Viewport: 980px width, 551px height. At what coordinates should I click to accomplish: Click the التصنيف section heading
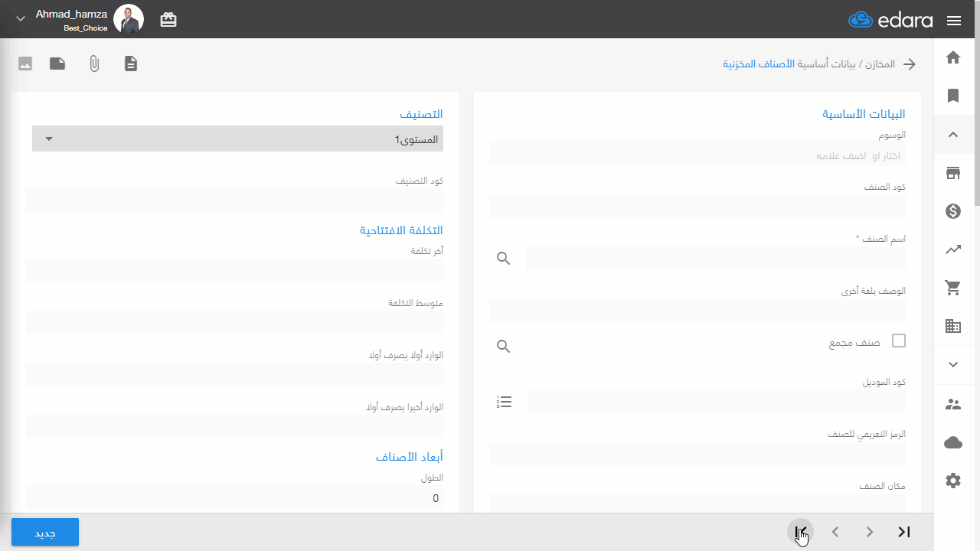click(421, 114)
